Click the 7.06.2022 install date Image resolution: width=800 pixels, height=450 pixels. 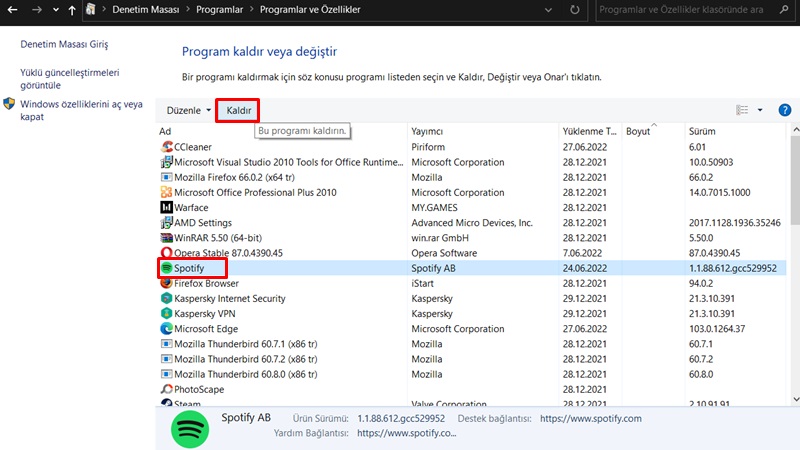tap(582, 253)
